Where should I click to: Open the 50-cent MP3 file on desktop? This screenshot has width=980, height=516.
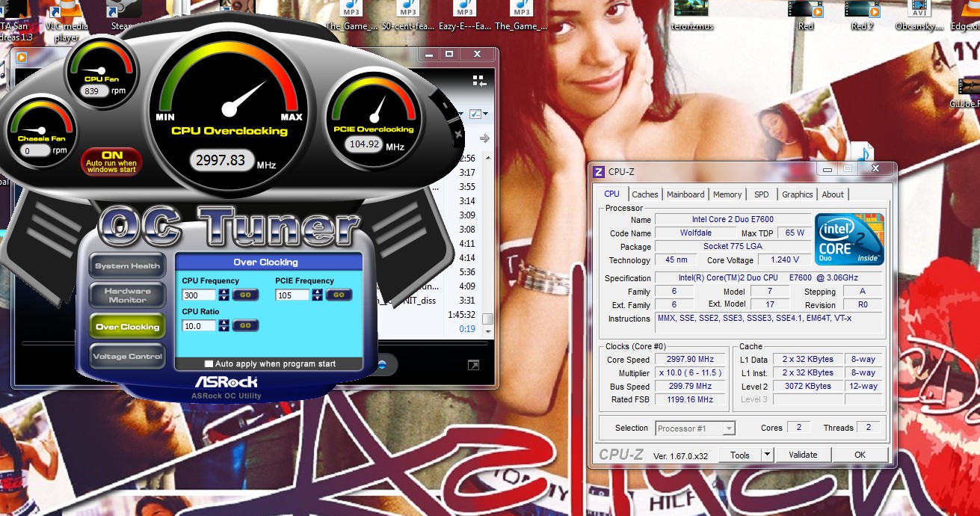point(407,16)
